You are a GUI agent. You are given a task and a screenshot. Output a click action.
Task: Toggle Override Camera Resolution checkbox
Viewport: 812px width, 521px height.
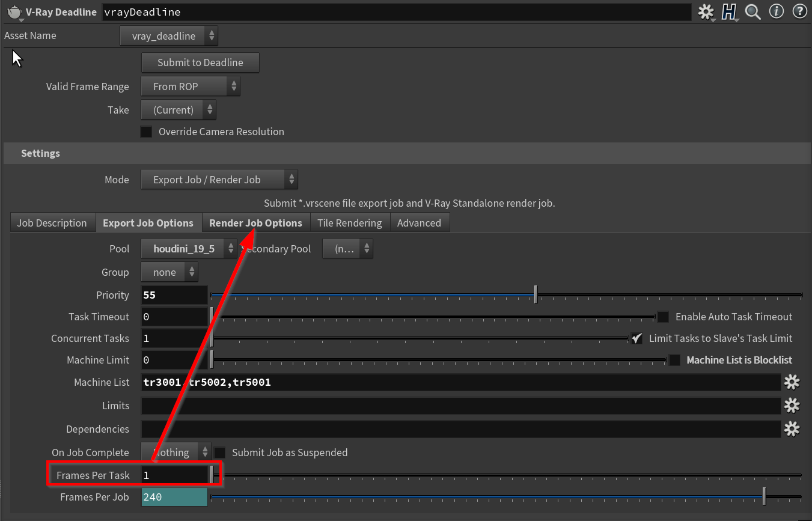tap(146, 132)
